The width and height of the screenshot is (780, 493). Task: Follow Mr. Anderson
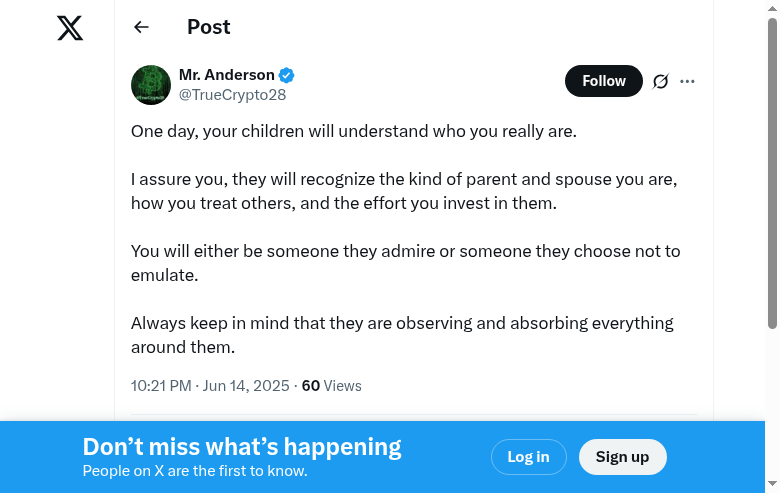(x=603, y=81)
